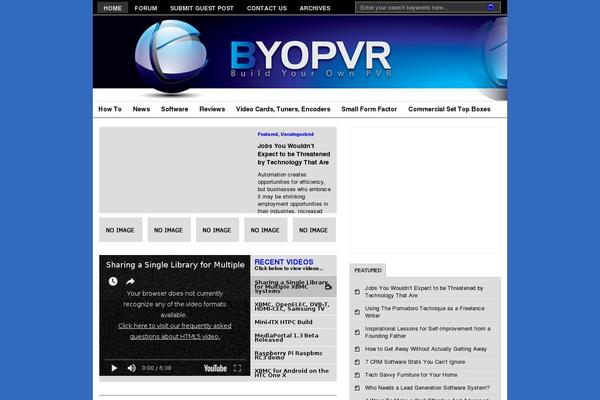
Task: Click the BYOPVR globe logo
Action: (171, 57)
